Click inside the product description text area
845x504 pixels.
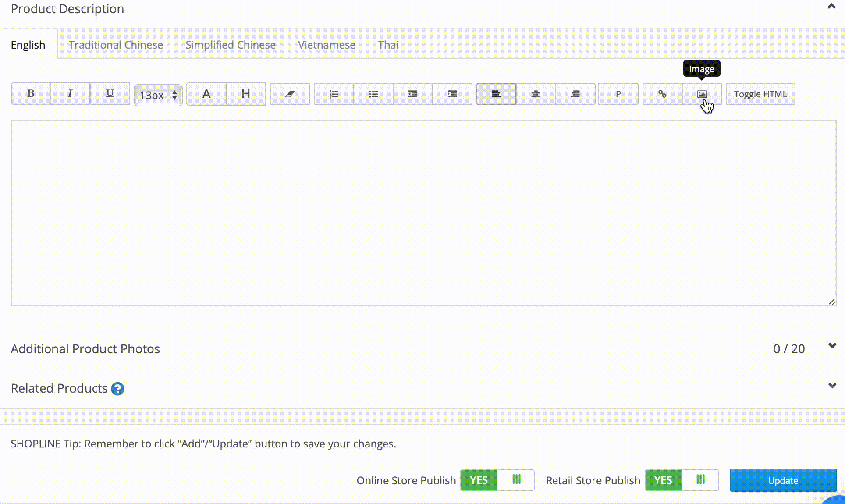point(423,213)
